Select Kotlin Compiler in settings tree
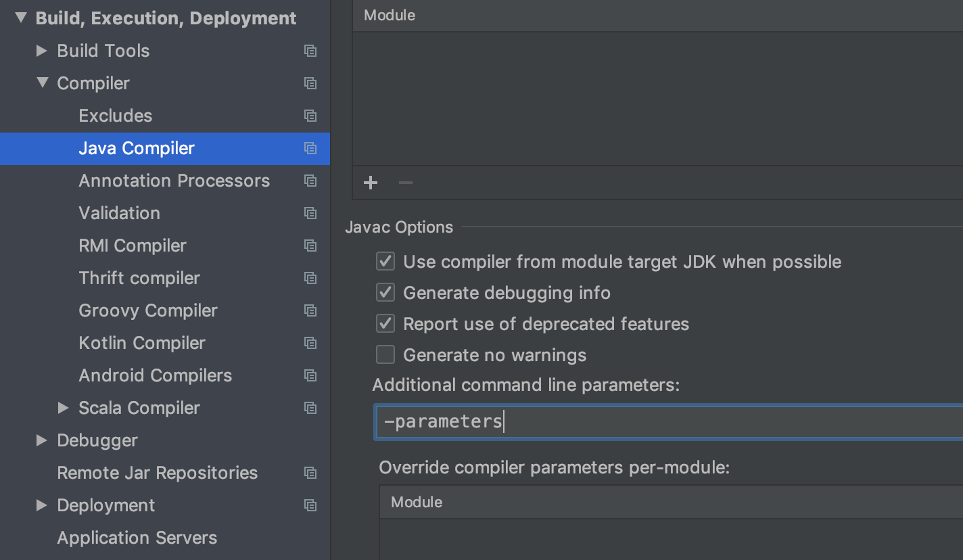 [x=142, y=343]
